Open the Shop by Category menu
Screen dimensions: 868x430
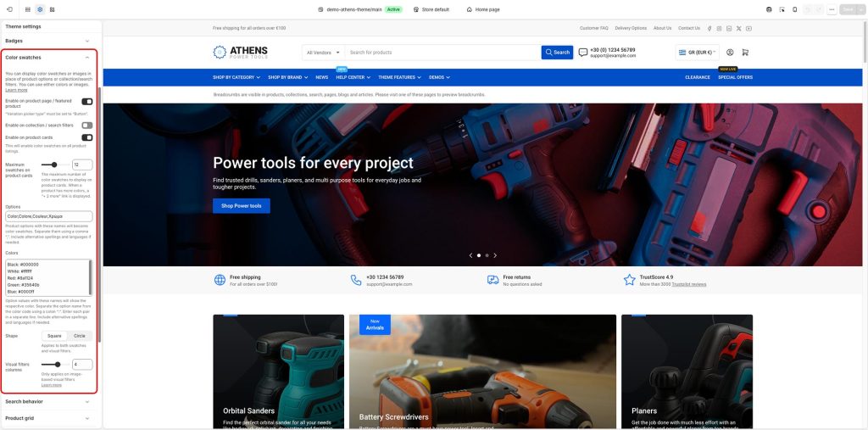[236, 77]
